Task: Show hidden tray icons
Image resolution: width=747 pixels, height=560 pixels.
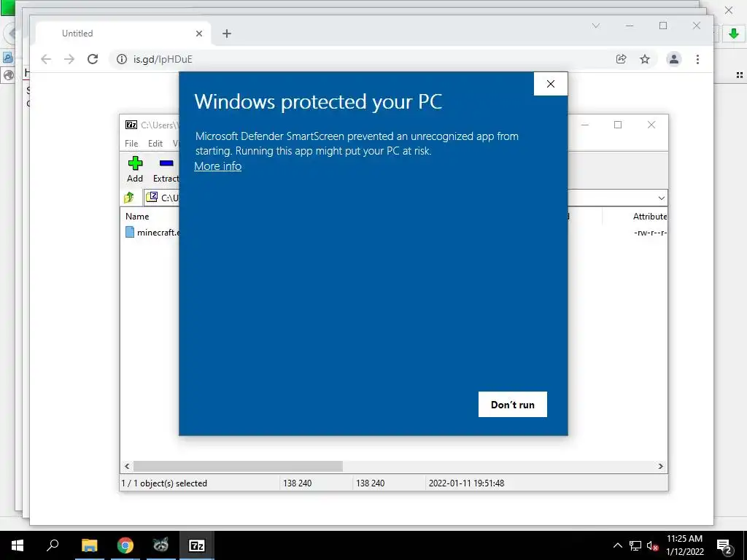Action: click(x=617, y=545)
